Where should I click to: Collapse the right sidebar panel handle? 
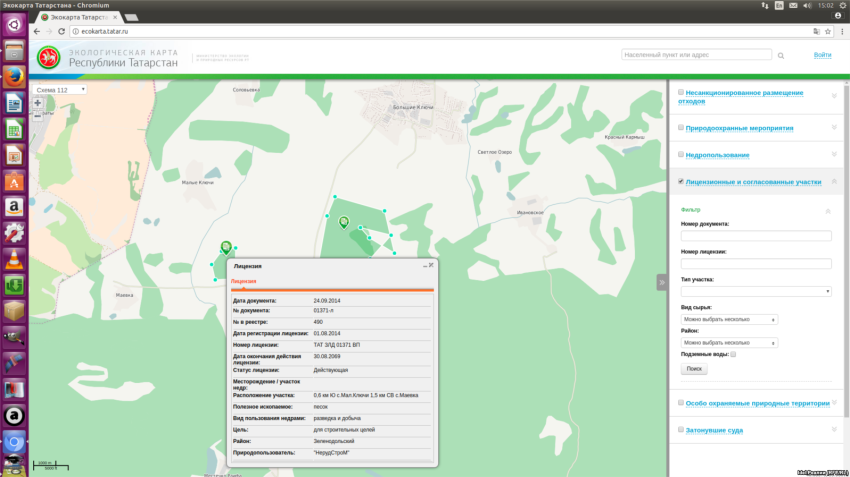[x=661, y=282]
